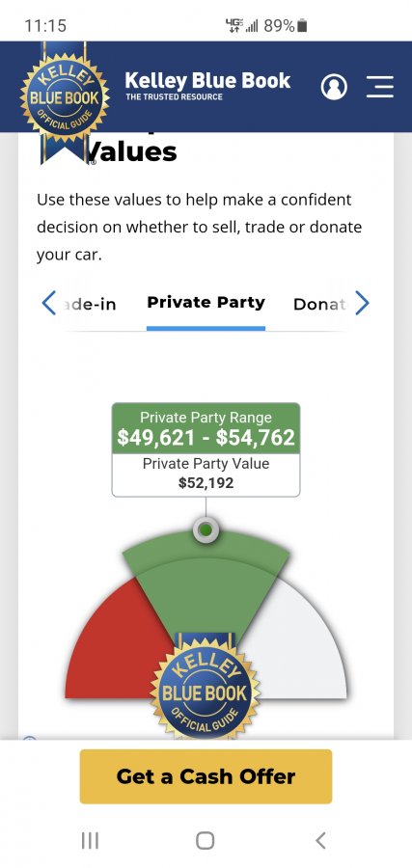
Task: Tap the Kelley Blue Book title text
Action: click(x=207, y=80)
